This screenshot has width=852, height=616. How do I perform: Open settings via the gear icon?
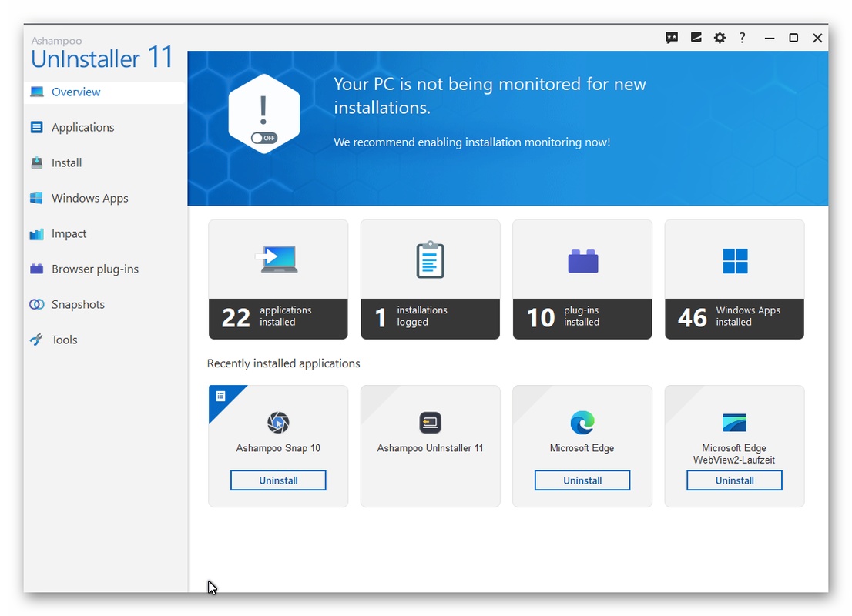720,38
